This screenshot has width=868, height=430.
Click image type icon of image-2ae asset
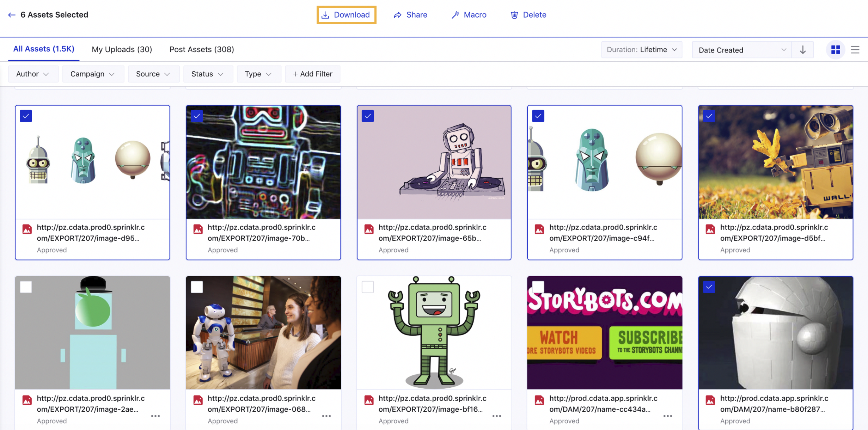pyautogui.click(x=27, y=400)
